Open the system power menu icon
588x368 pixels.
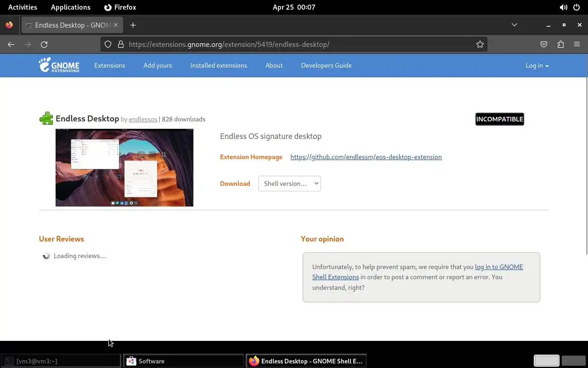[x=577, y=7]
